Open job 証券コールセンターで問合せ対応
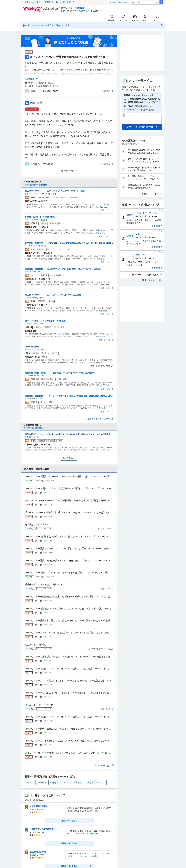Screen dimensions: 186x868 point(40,217)
